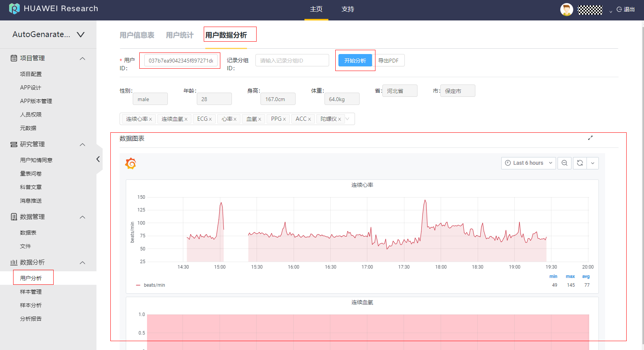Screen dimensions: 644x350
Task: Select 项目配置 in the sidebar
Action: [x=31, y=74]
